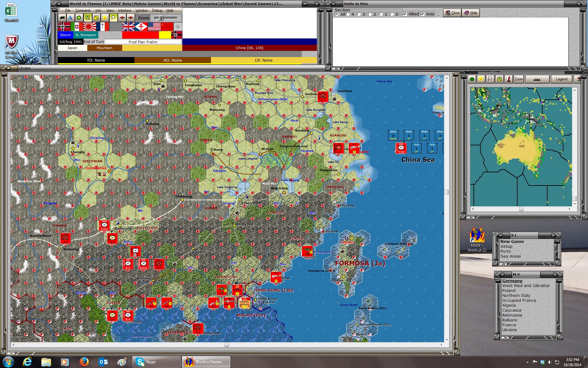Image resolution: width=588 pixels, height=368 pixels.
Task: Roll up World in Flames window arrow
Action: point(58,4)
